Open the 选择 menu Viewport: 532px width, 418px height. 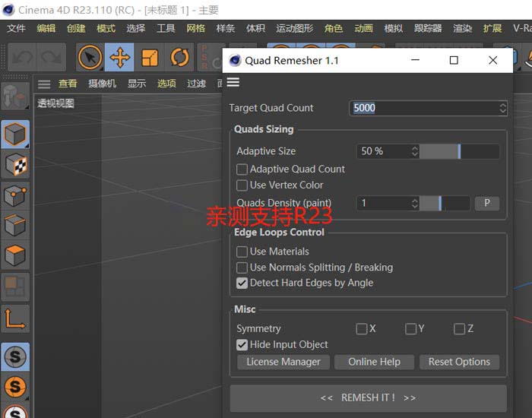tap(136, 29)
